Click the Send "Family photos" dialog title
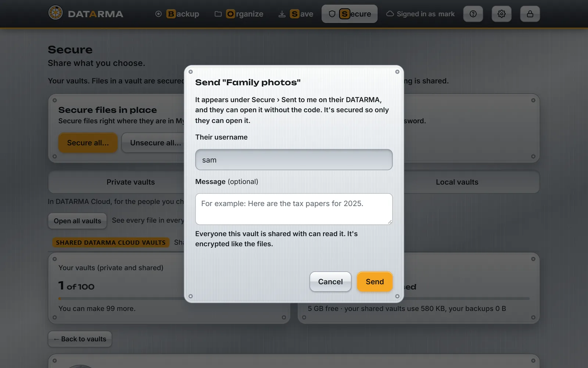 [248, 82]
